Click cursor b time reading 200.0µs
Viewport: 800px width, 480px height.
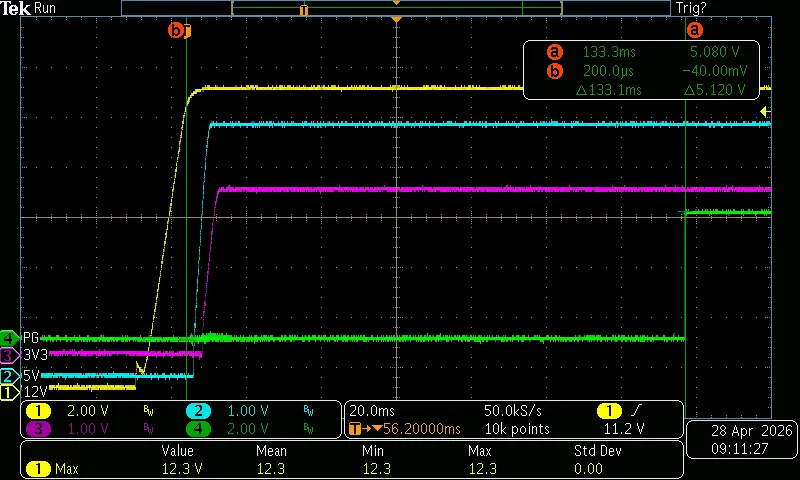(x=608, y=71)
